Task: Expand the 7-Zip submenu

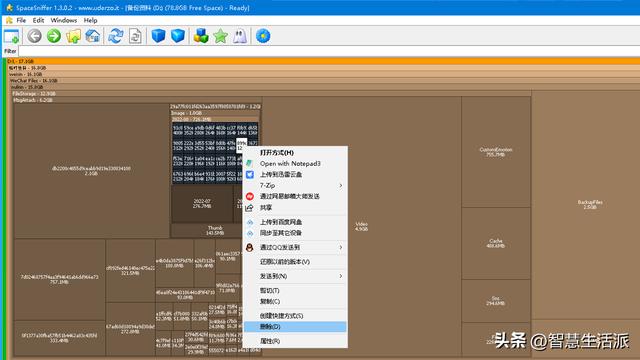Action: 296,186
